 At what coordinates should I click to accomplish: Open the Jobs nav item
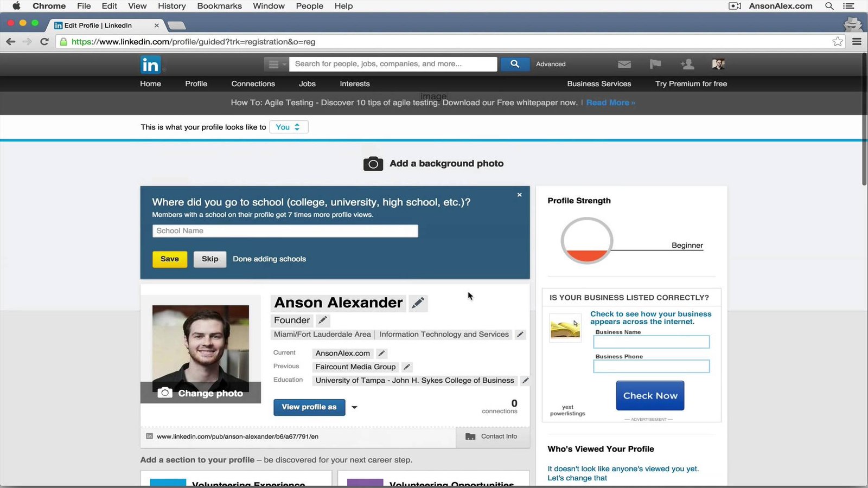(x=307, y=84)
